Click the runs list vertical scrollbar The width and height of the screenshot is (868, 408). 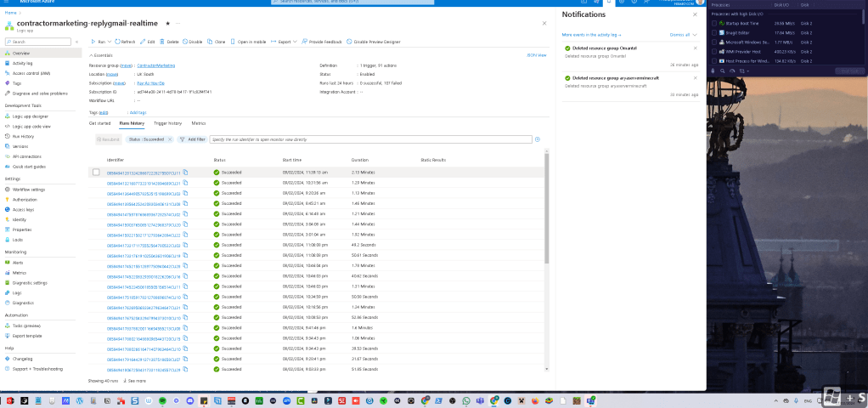(547, 208)
